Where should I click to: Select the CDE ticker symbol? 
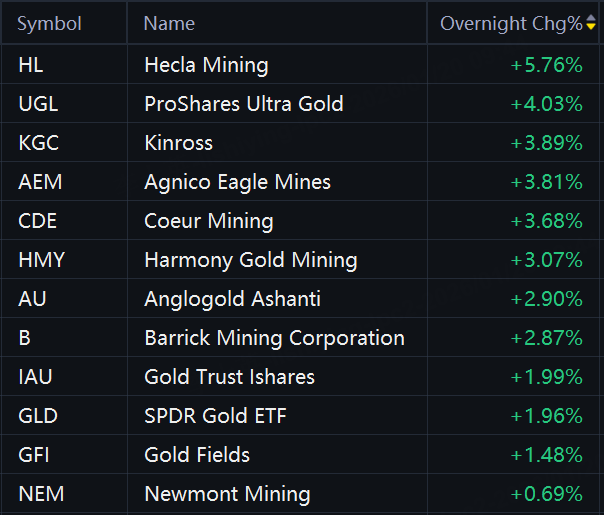[x=38, y=221]
